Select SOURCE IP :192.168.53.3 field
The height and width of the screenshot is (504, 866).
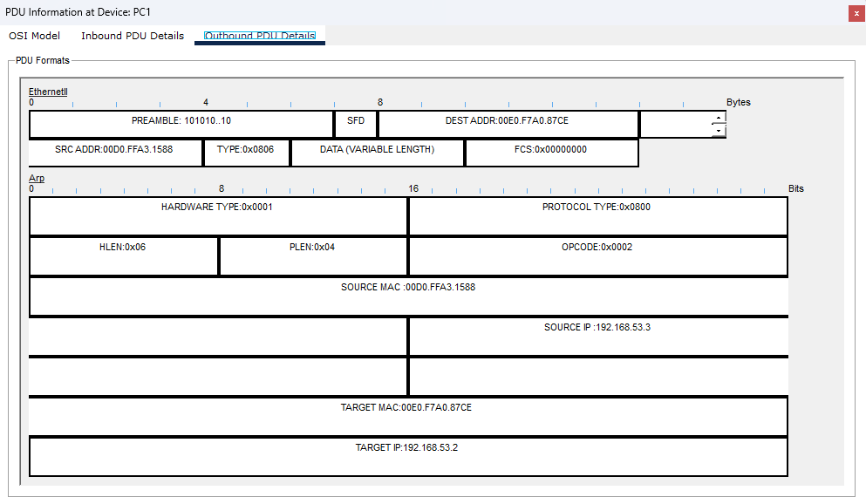(x=598, y=337)
